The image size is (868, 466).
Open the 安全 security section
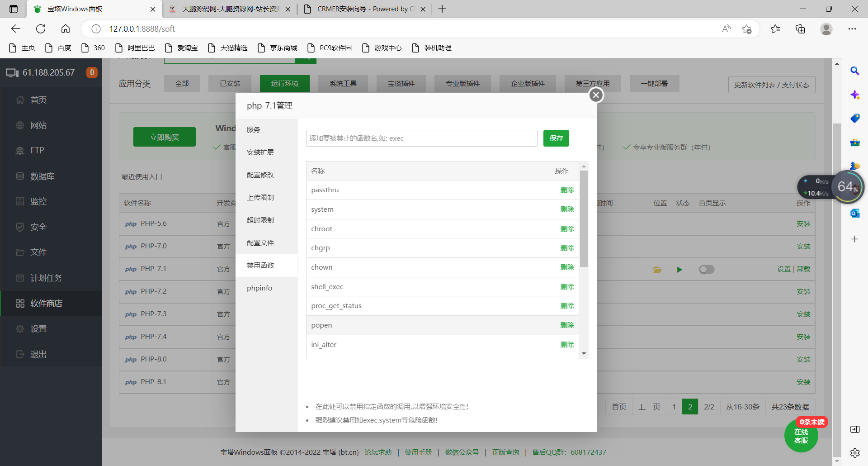[x=38, y=227]
